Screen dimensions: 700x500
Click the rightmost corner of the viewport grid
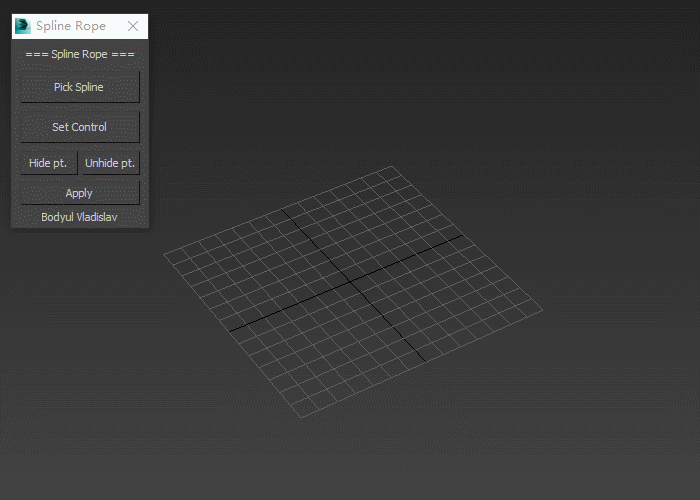544,306
